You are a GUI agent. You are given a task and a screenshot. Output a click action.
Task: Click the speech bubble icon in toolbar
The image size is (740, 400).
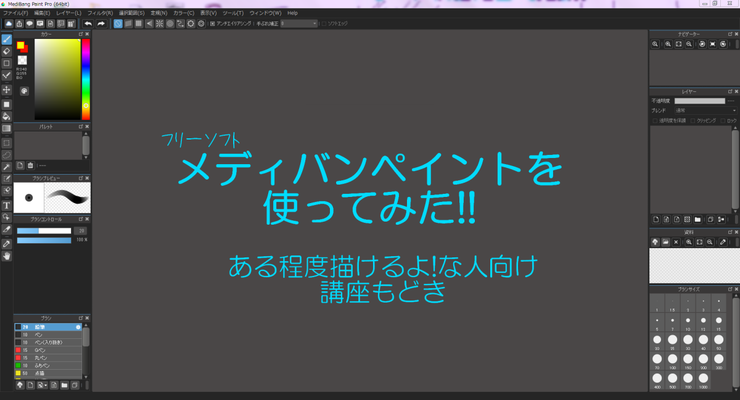[30, 24]
